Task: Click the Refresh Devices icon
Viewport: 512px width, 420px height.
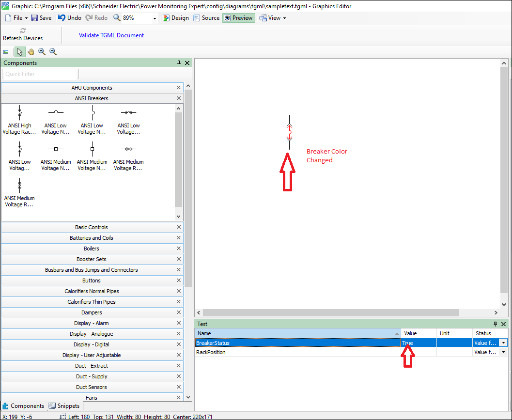Action: (x=23, y=31)
